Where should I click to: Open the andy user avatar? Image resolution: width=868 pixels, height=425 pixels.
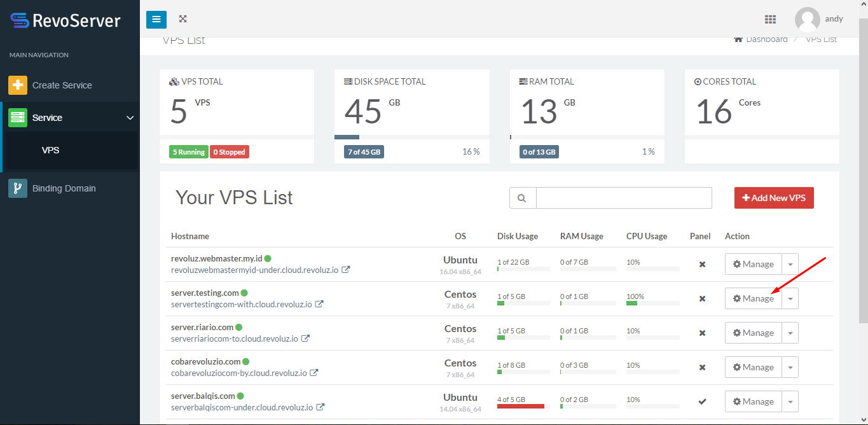807,20
